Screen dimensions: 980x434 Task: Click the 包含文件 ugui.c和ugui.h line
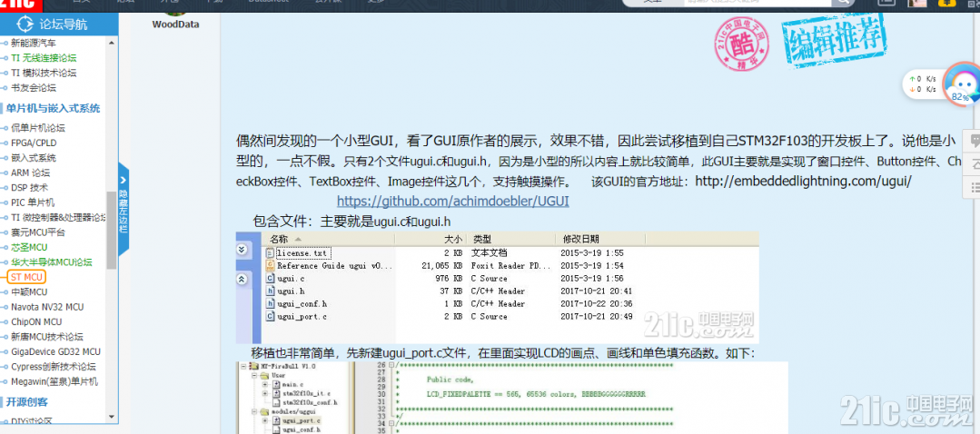tap(351, 221)
